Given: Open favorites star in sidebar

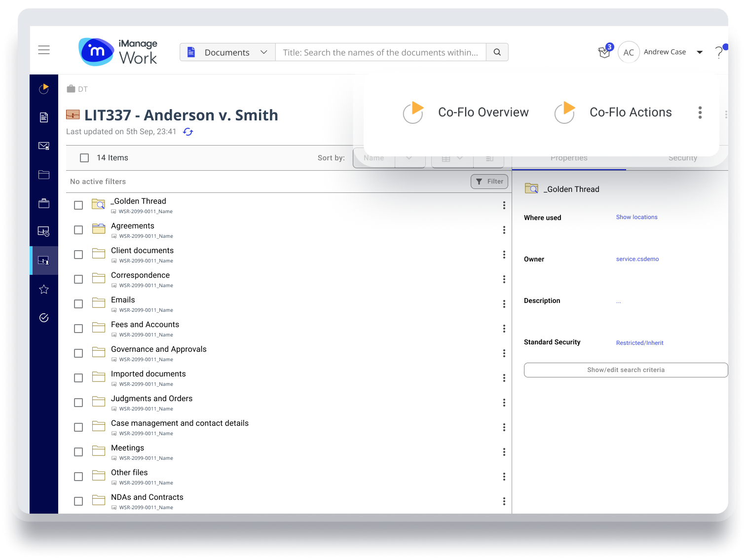Looking at the screenshot, I should click(44, 290).
